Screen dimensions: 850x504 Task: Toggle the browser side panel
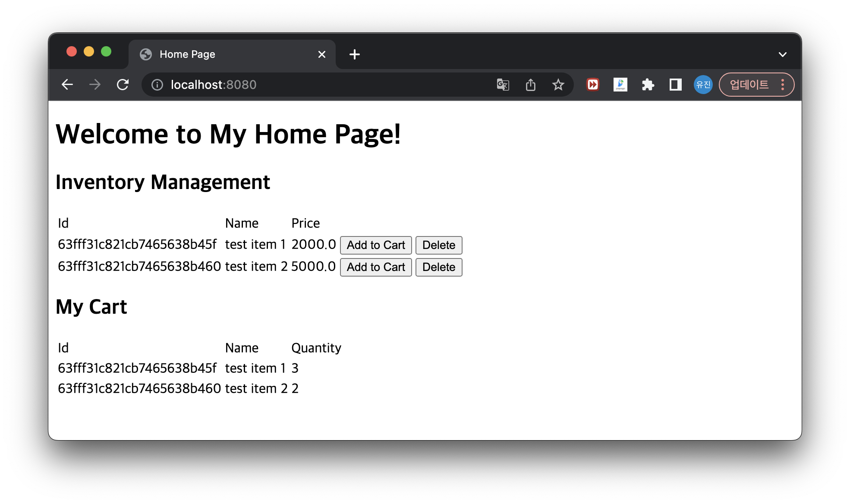tap(675, 85)
